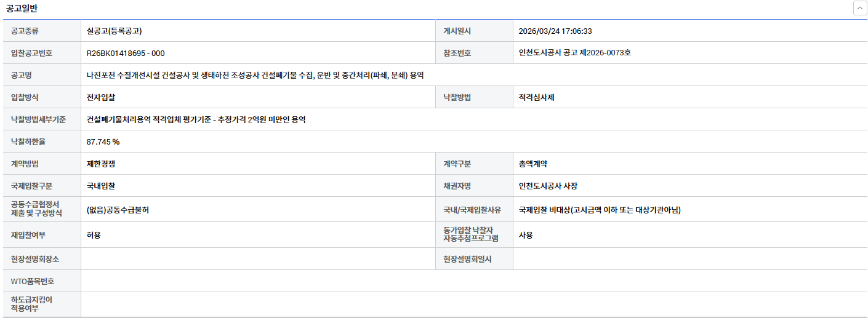Screen dimensions: 868x318
Task: Click the 하도급지킴이 적용여부 label cell
Action: coord(32,304)
